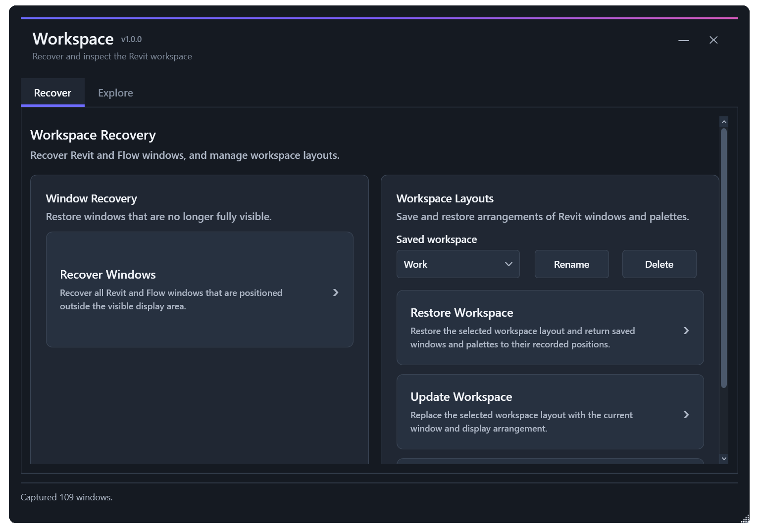
Task: Open the Update Workspace card
Action: [x=550, y=412]
